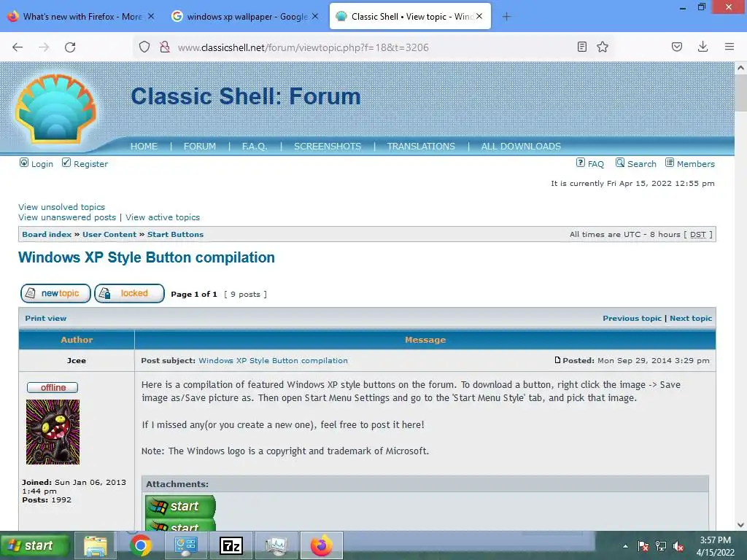The height and width of the screenshot is (560, 747).
Task: Open FORUM in the navigation bar
Action: [200, 146]
